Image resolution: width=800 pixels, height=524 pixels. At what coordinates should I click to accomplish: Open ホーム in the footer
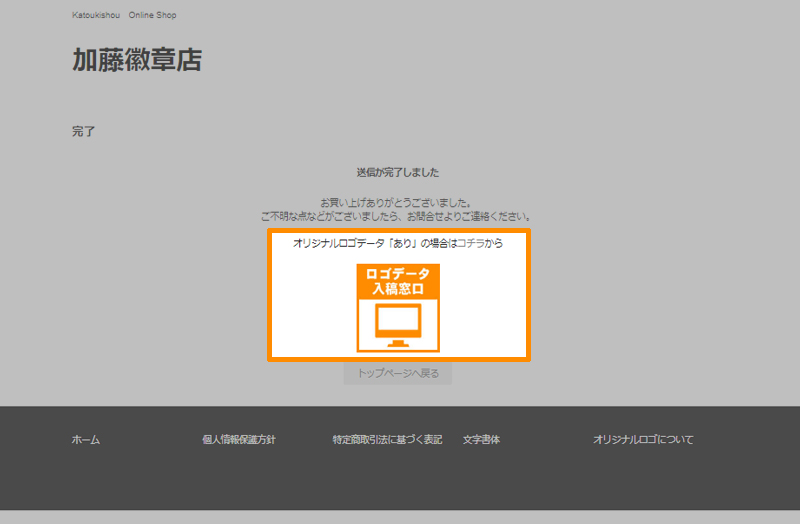point(86,439)
